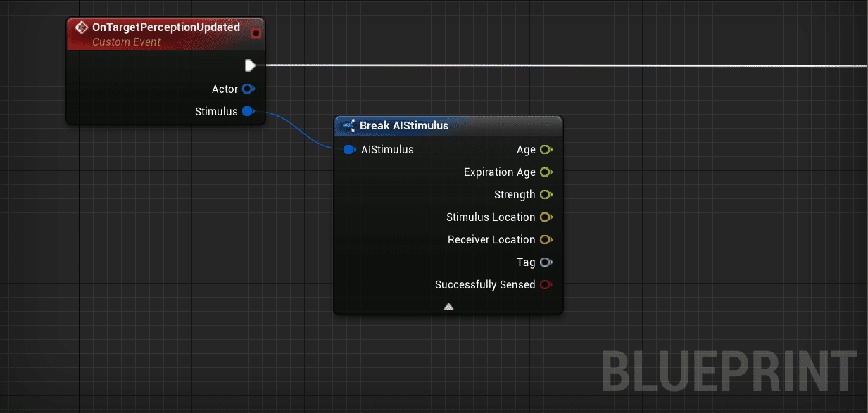Click the Stimulus output pin
This screenshot has width=868, height=413.
248,112
